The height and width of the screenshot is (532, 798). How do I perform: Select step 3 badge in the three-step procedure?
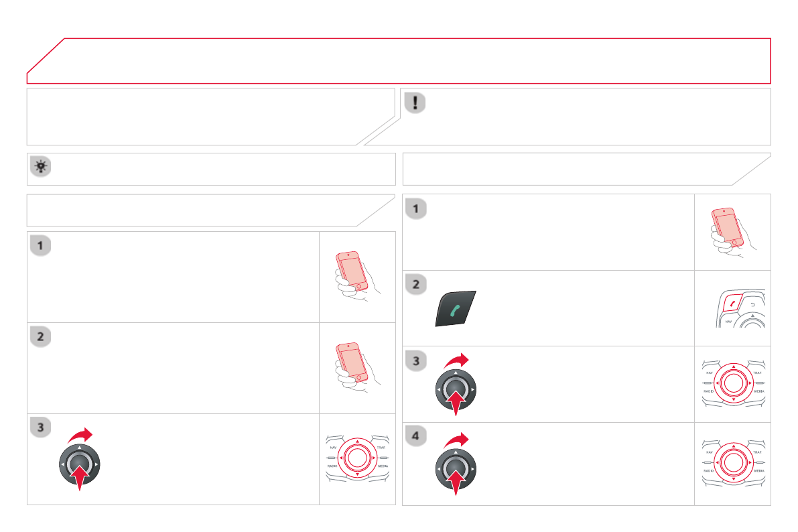41,428
